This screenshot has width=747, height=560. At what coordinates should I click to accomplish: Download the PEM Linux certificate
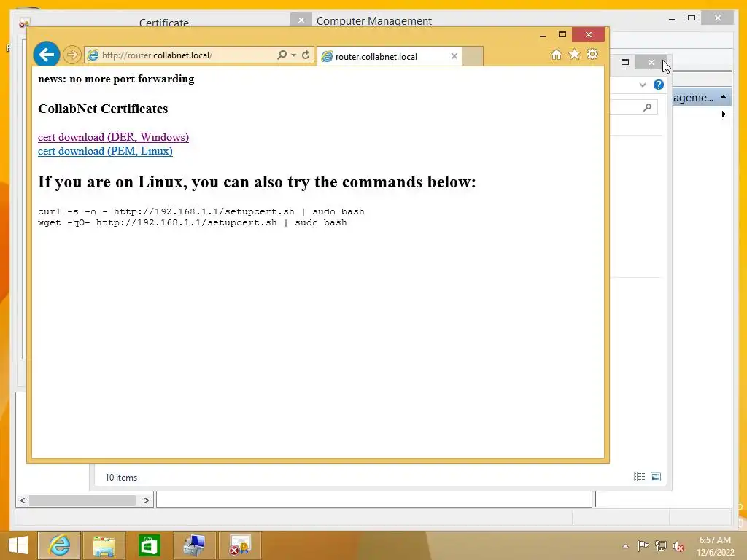pos(105,151)
